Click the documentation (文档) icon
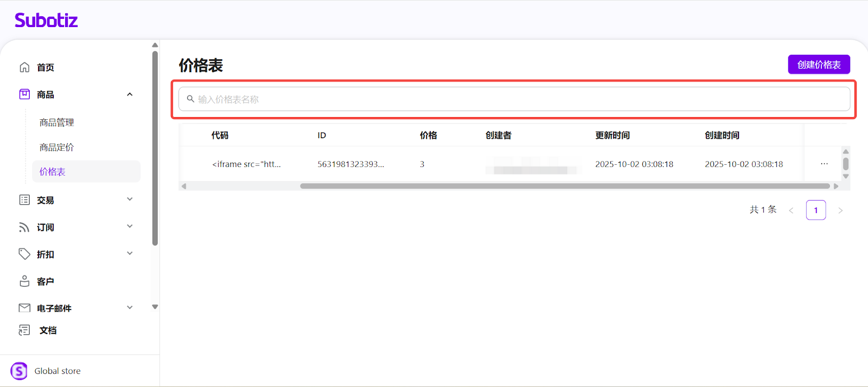The image size is (868, 387). (24, 330)
